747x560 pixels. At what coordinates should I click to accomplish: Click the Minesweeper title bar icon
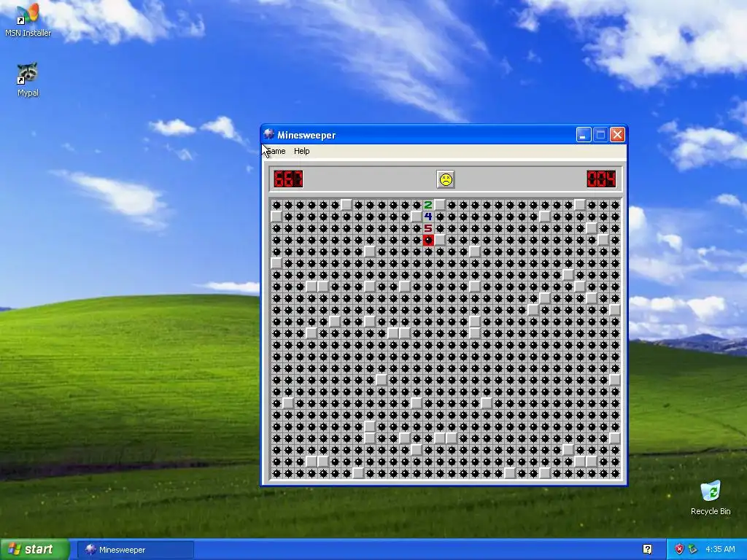(269, 135)
